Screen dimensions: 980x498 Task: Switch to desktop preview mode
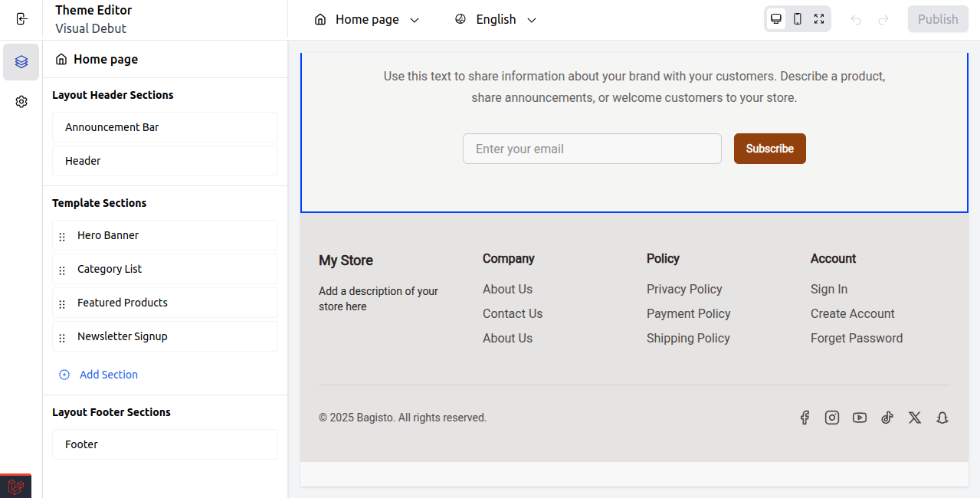pos(776,19)
